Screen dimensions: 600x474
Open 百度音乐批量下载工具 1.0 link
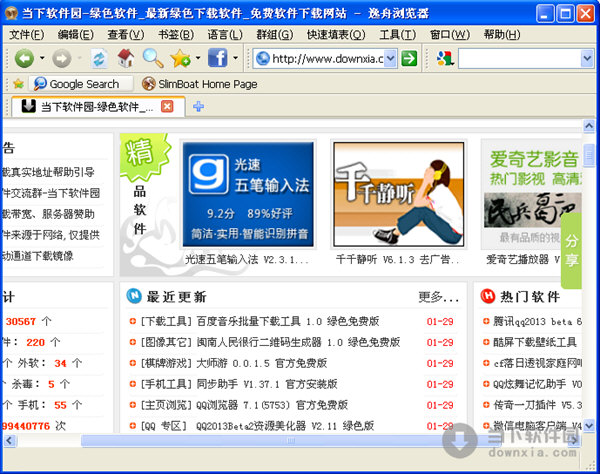tap(287, 321)
